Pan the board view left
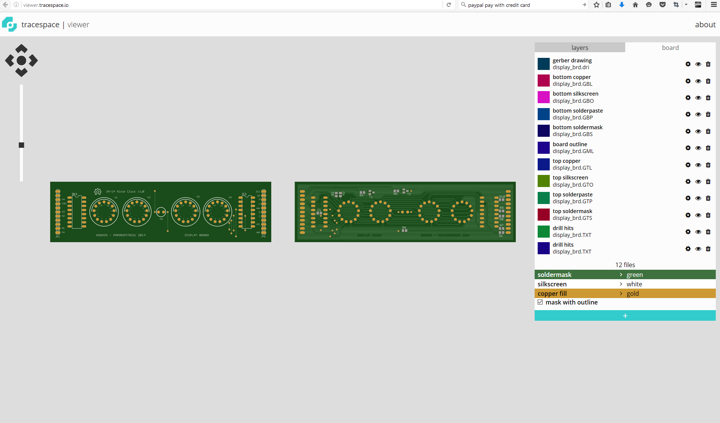The image size is (720, 423). tap(10, 61)
